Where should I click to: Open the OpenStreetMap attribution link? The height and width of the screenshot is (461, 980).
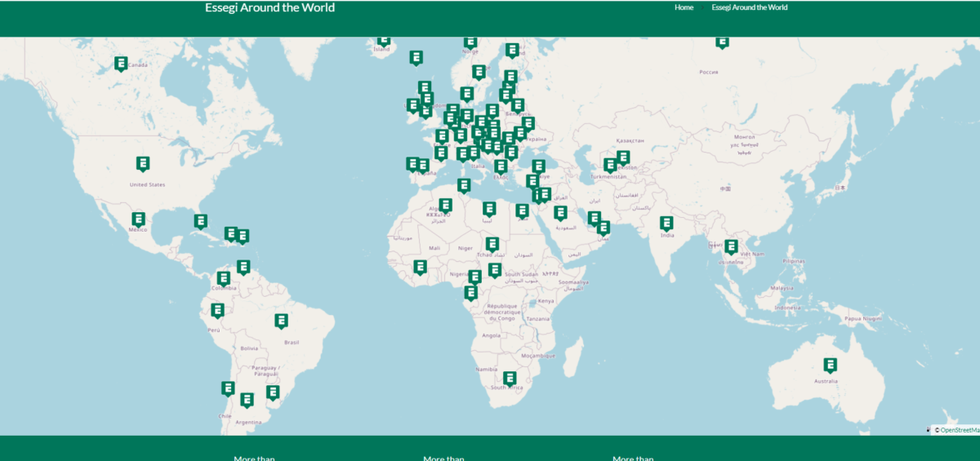point(960,429)
